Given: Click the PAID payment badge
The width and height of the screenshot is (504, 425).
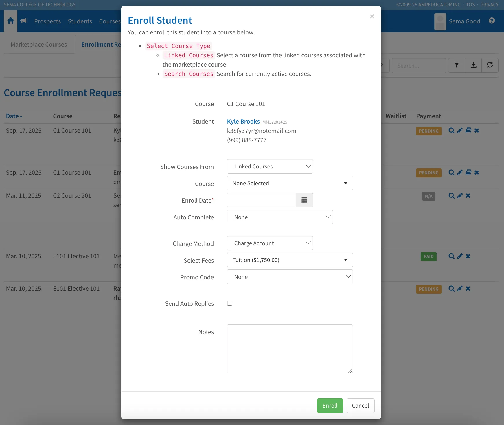Looking at the screenshot, I should point(428,257).
